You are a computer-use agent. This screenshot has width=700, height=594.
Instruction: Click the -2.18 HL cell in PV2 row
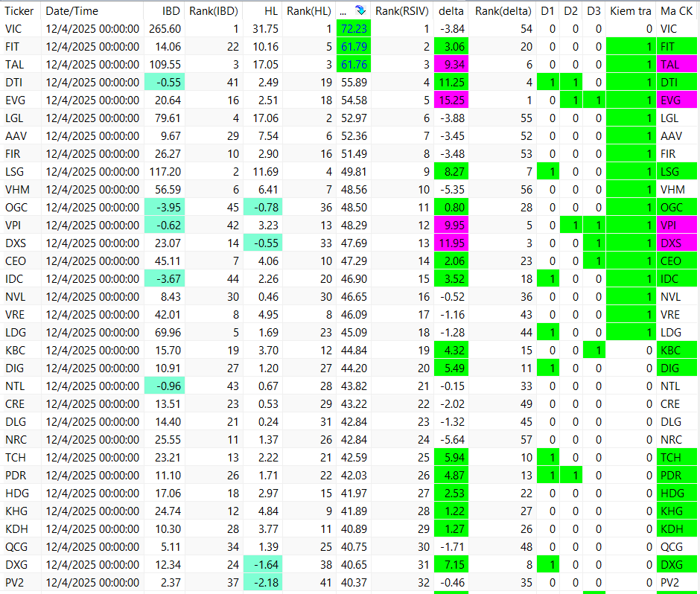[x=262, y=582]
